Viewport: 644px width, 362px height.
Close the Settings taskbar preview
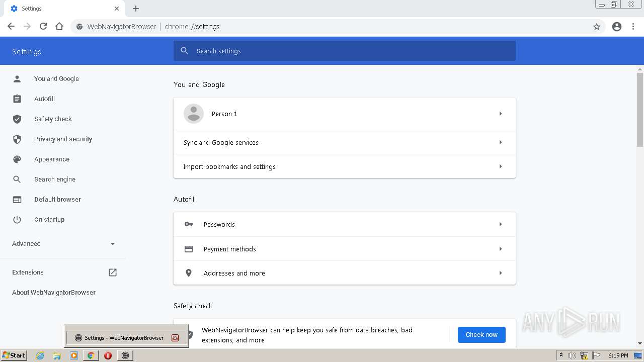coord(175,338)
